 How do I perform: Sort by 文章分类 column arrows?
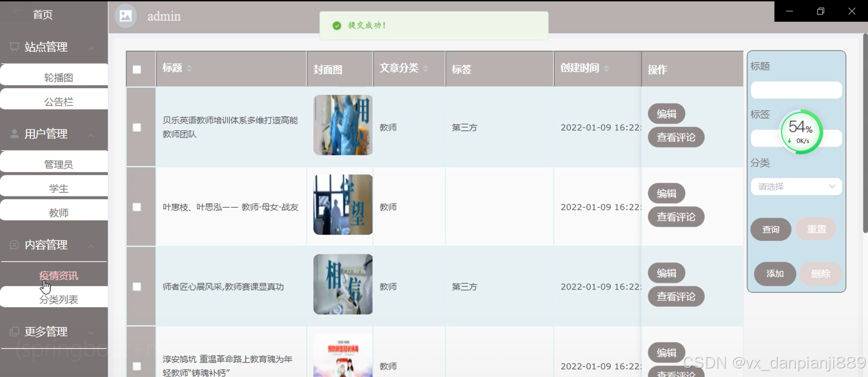(425, 68)
